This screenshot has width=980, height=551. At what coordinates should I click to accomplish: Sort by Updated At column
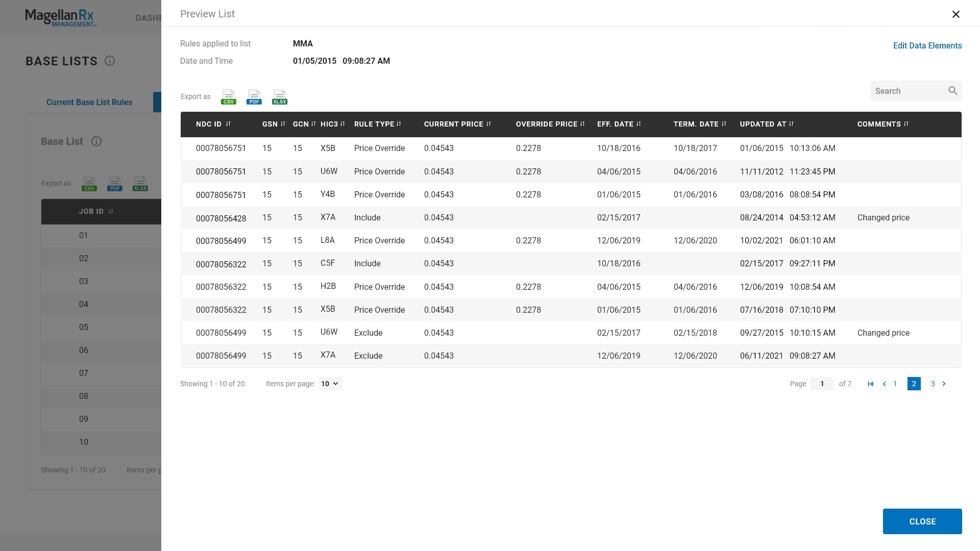(x=791, y=124)
